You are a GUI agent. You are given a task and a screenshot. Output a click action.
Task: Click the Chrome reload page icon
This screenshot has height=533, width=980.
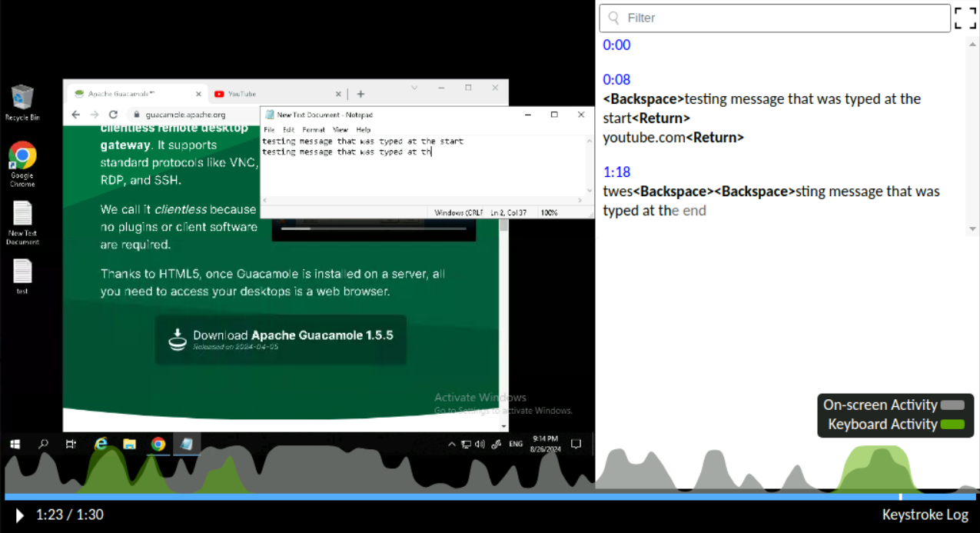(x=113, y=114)
